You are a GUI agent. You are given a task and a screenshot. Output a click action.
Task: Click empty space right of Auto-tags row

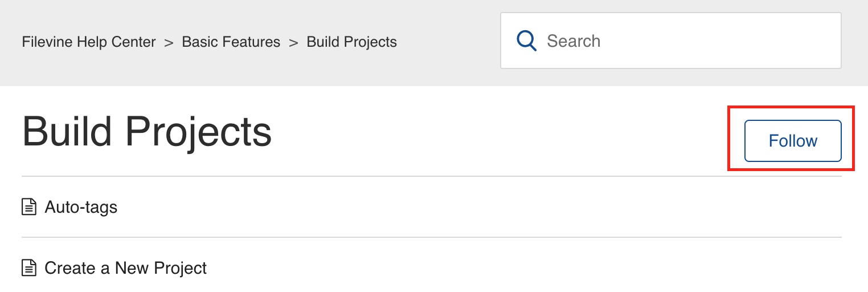(456, 207)
